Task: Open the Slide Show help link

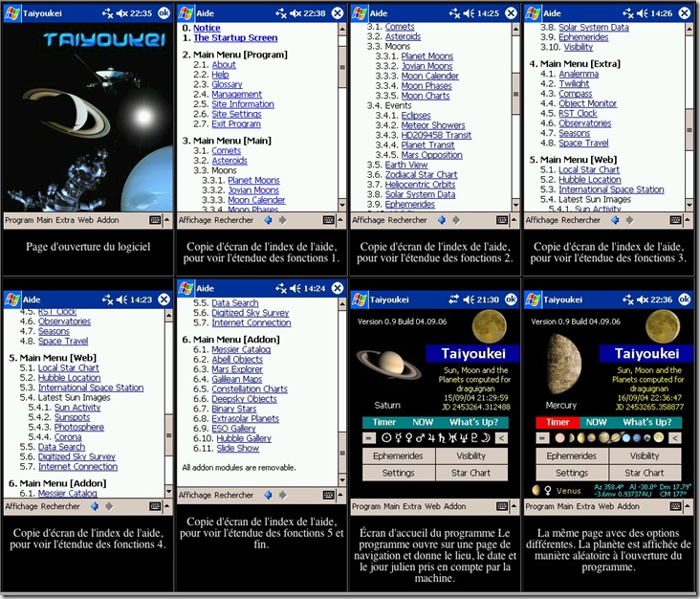Action: coord(237,449)
